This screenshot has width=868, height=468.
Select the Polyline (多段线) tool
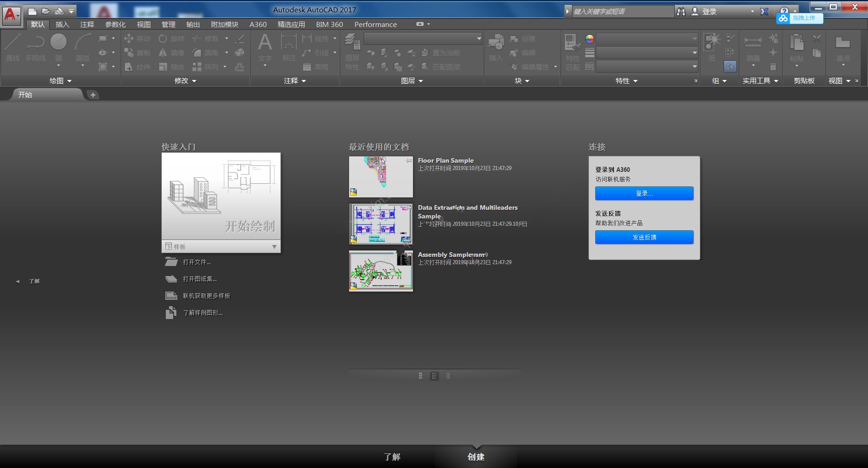pos(36,48)
